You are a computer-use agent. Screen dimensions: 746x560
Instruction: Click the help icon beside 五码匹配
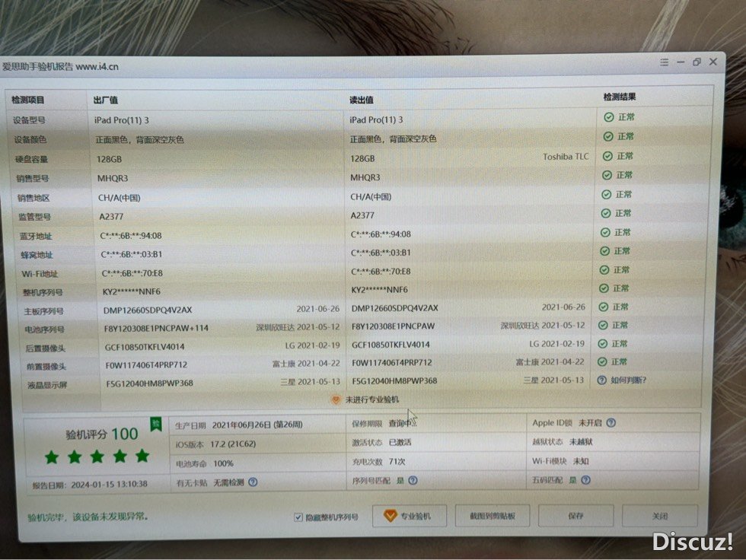585,480
